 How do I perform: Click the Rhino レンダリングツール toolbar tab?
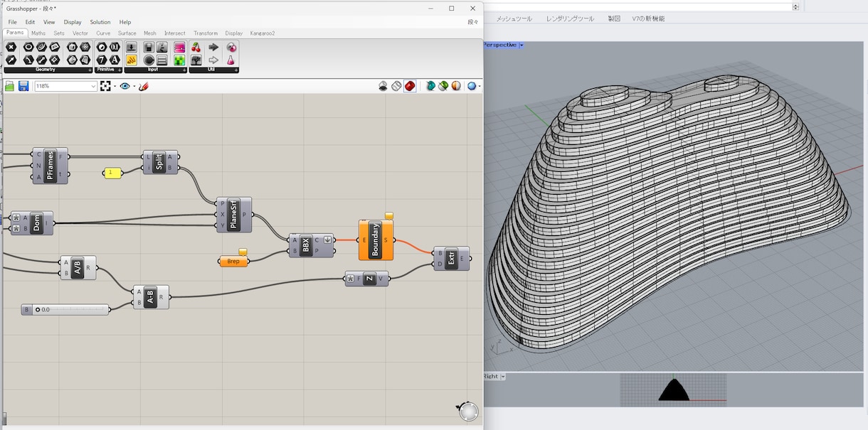tap(570, 18)
